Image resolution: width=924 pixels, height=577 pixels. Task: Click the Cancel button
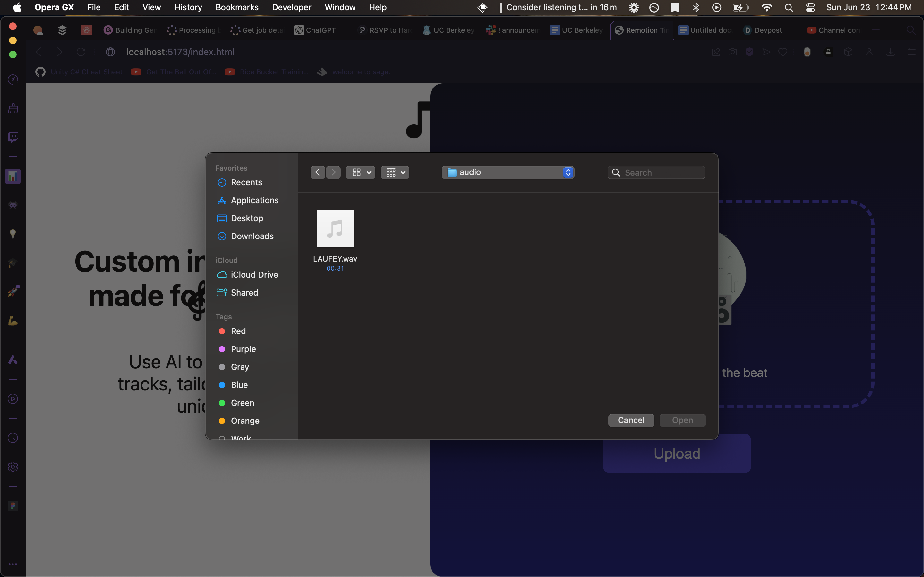tap(631, 420)
